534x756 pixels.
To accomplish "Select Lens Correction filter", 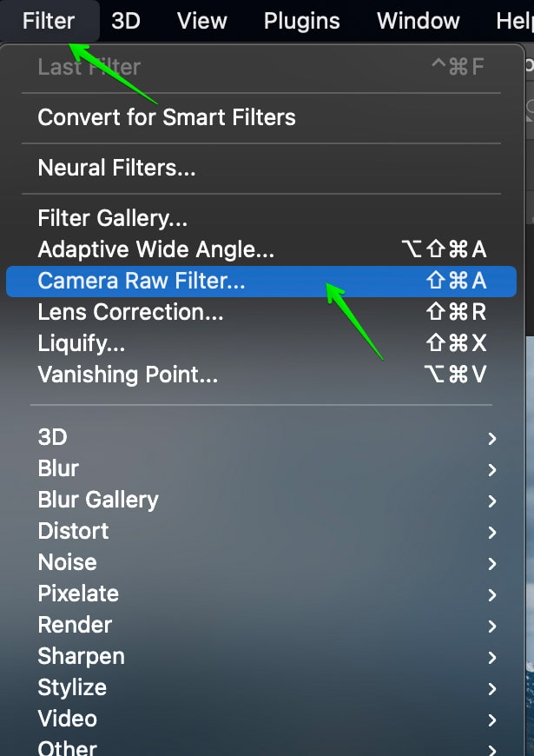I will click(261, 312).
